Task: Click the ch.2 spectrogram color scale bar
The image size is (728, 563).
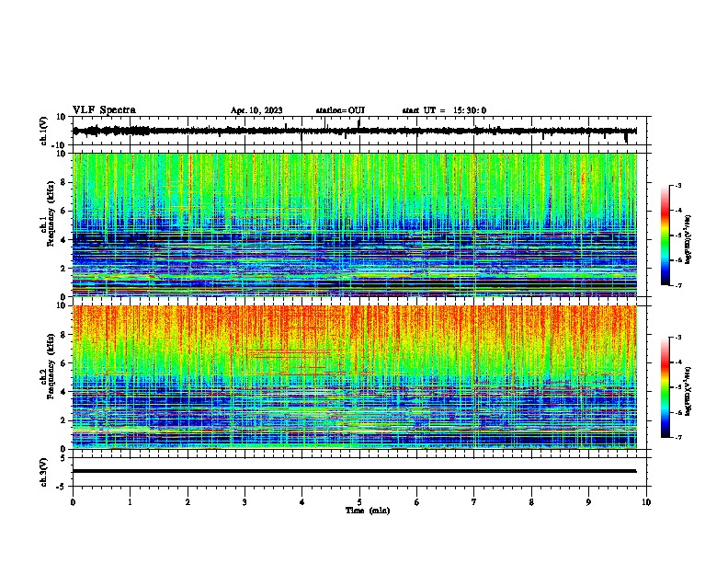Action: pos(665,387)
